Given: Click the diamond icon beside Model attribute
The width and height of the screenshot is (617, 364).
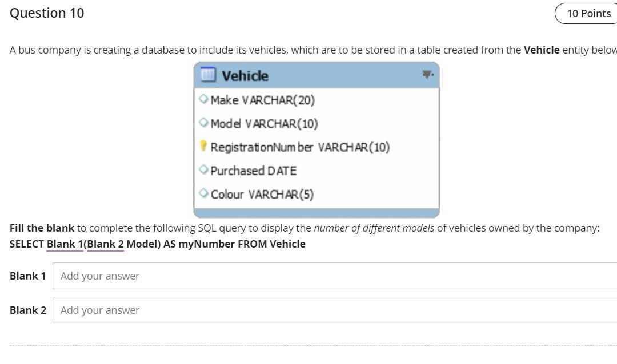Looking at the screenshot, I should (x=204, y=122).
